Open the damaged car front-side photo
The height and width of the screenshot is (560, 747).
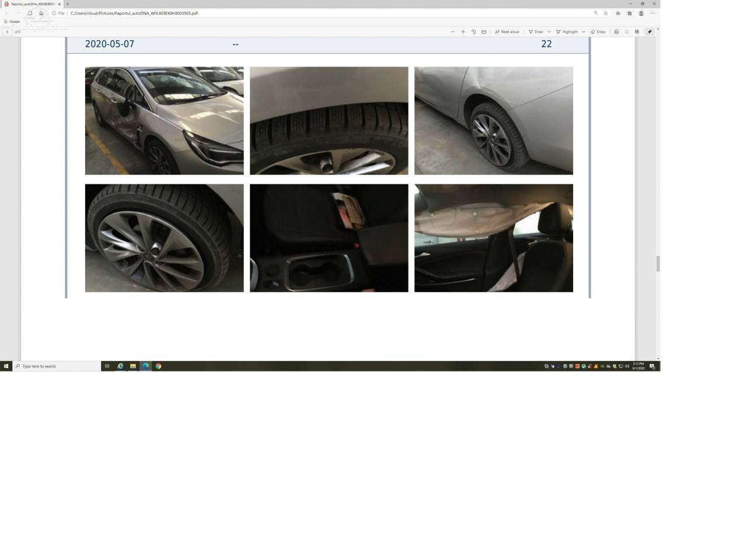(x=165, y=121)
